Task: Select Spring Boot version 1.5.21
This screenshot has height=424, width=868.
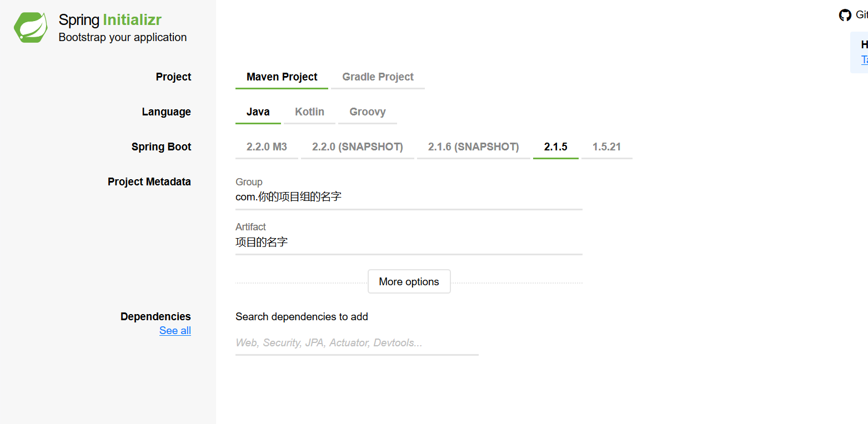Action: click(x=606, y=147)
